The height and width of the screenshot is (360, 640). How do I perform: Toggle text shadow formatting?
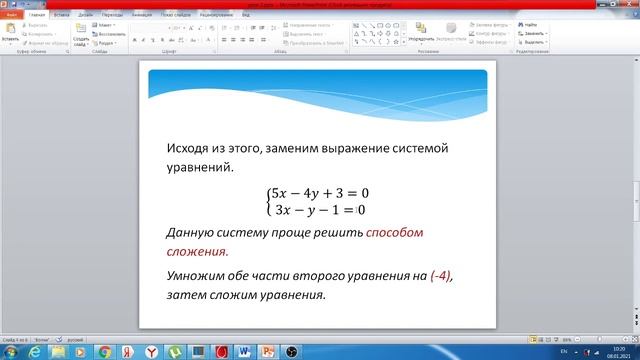(x=162, y=40)
